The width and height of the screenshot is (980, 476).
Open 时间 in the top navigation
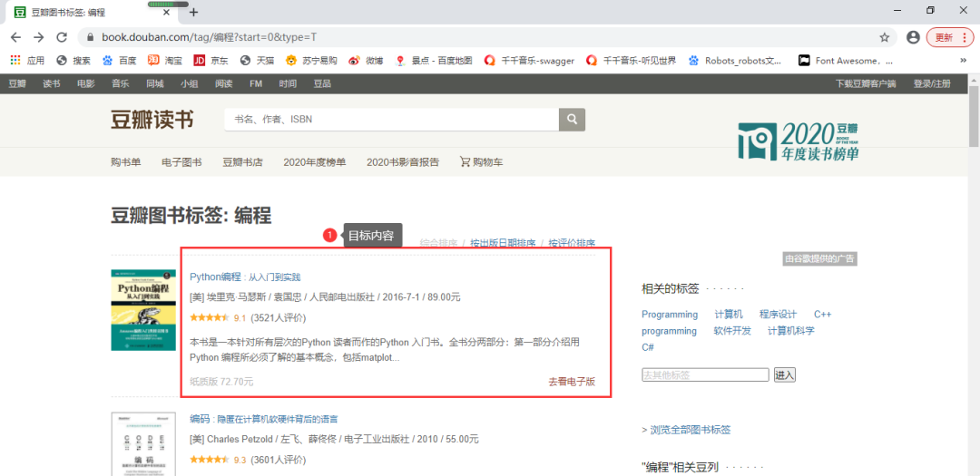pos(288,83)
